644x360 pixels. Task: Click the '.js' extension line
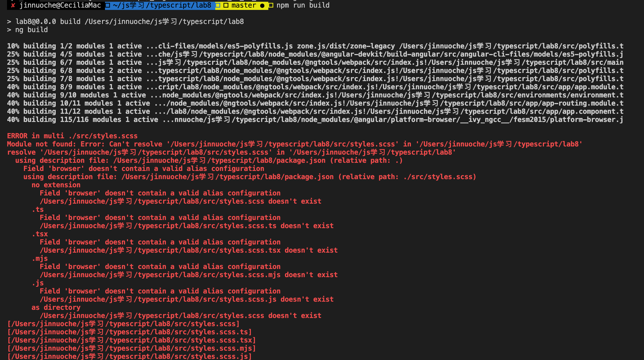tap(38, 283)
